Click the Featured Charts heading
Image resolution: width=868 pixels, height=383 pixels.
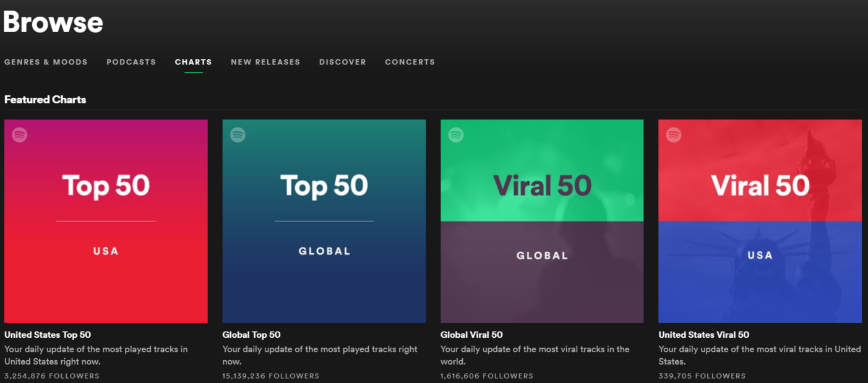click(x=45, y=100)
